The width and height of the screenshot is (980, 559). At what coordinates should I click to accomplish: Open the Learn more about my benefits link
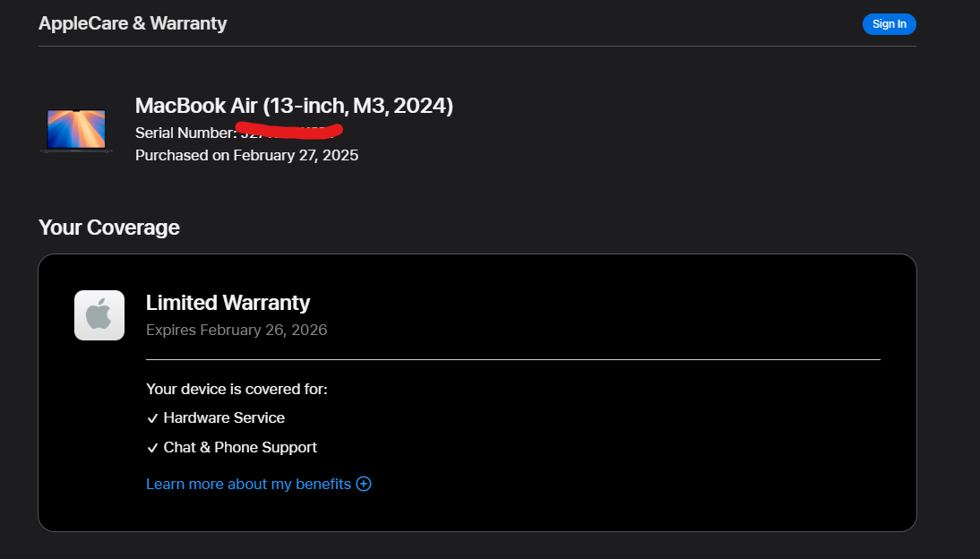coord(248,484)
